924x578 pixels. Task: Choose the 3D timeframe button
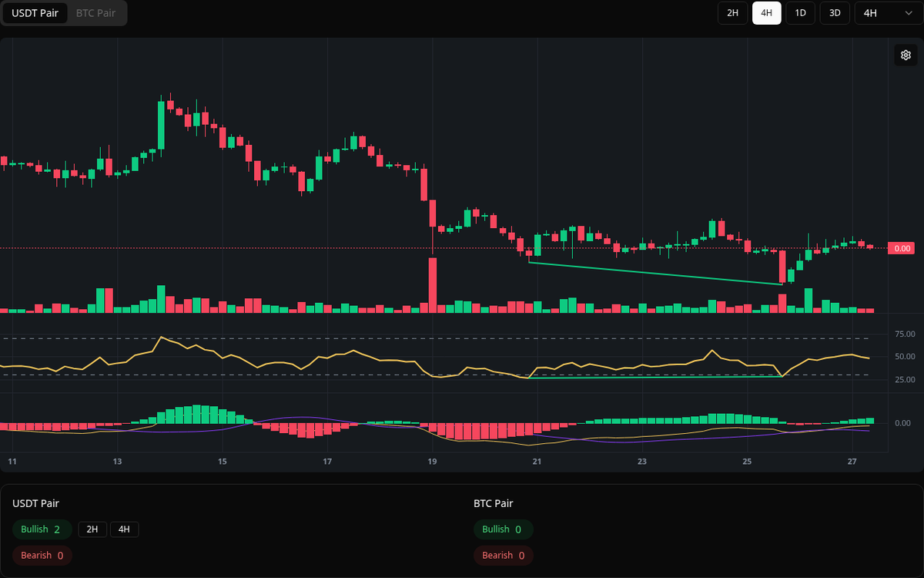(x=834, y=13)
